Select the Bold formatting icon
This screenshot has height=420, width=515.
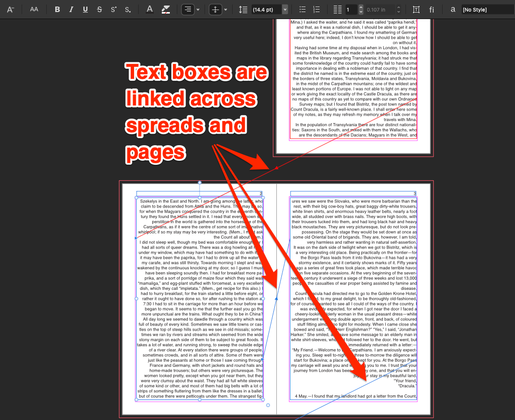[x=57, y=9]
